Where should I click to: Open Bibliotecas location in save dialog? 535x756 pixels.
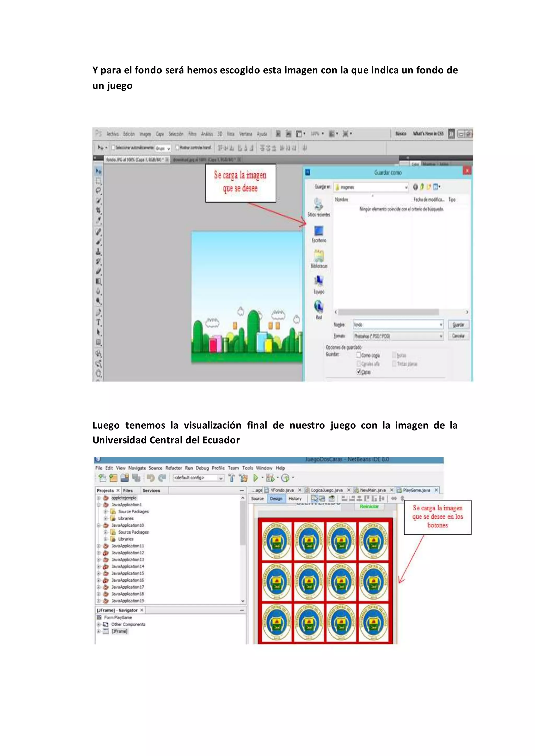point(319,258)
